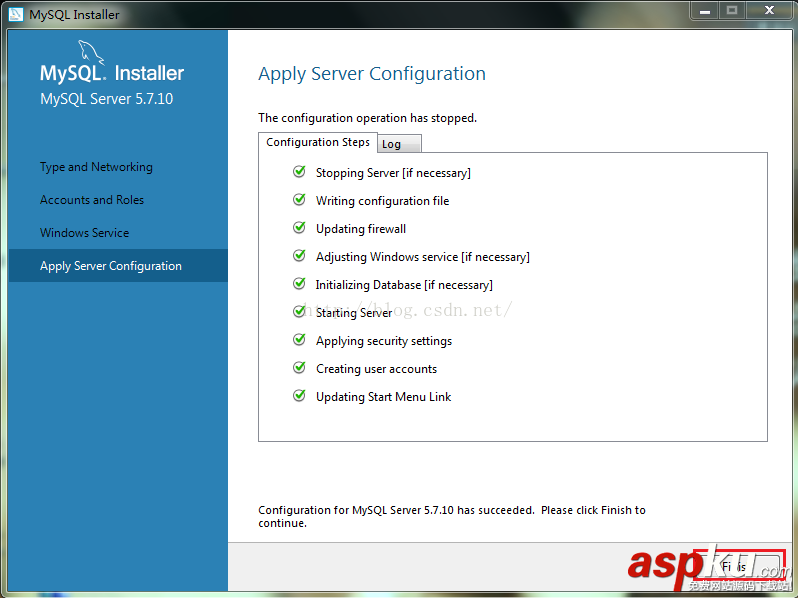Click the green check beside Updating firewall
This screenshot has height=598, width=798.
coord(299,228)
